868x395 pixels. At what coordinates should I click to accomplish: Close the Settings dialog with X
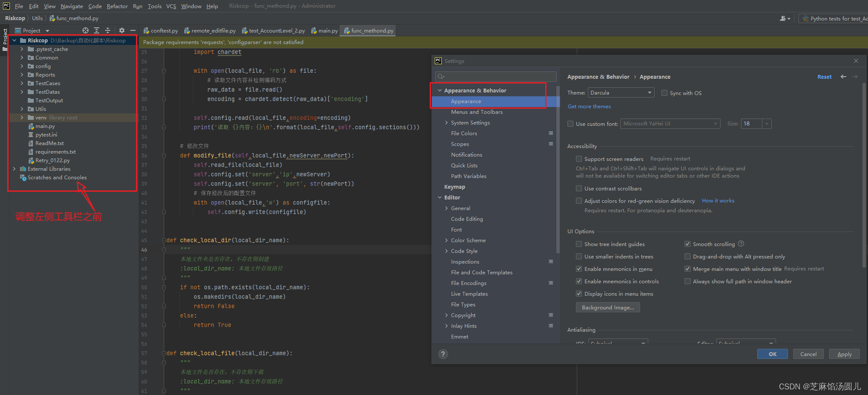coord(856,61)
